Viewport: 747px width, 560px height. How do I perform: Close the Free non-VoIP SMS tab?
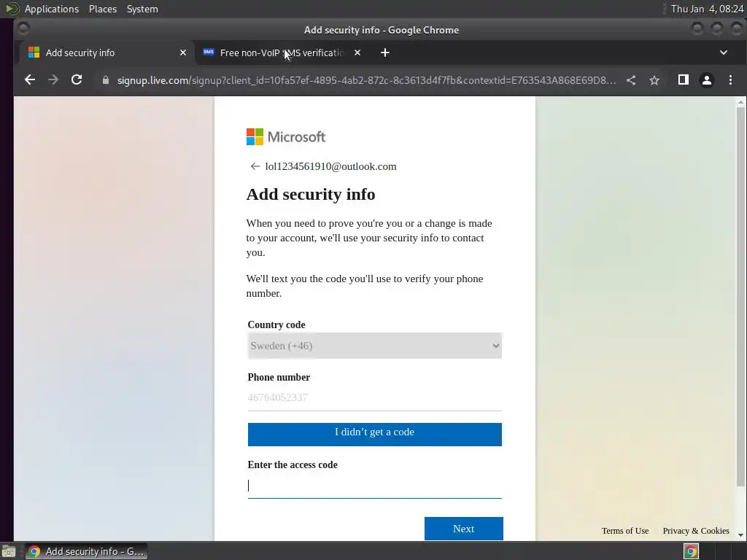point(357,52)
